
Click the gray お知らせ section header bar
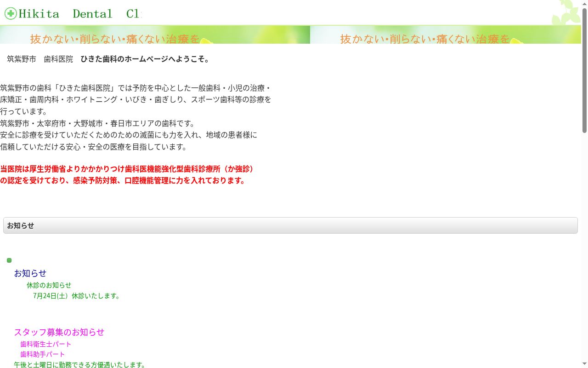click(x=290, y=225)
